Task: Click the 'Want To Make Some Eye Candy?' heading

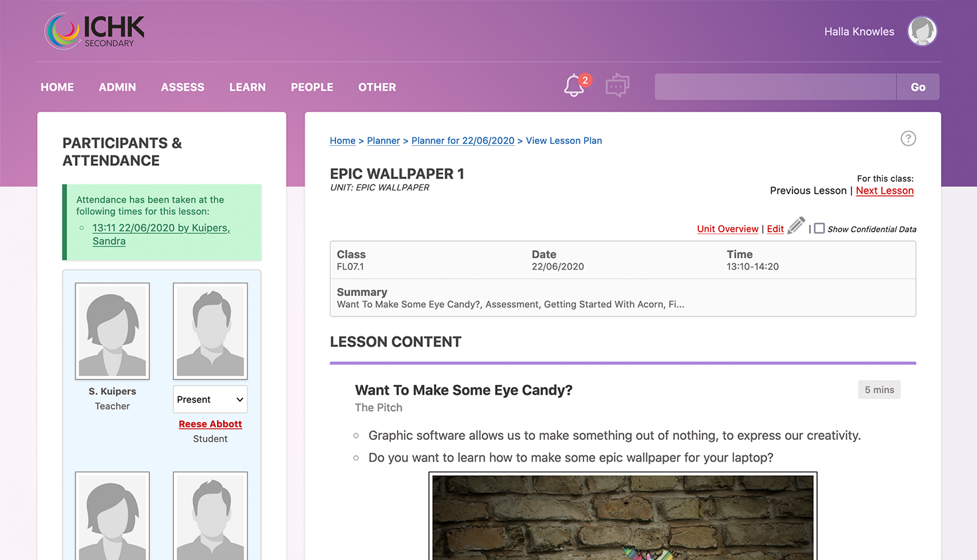Action: click(464, 390)
